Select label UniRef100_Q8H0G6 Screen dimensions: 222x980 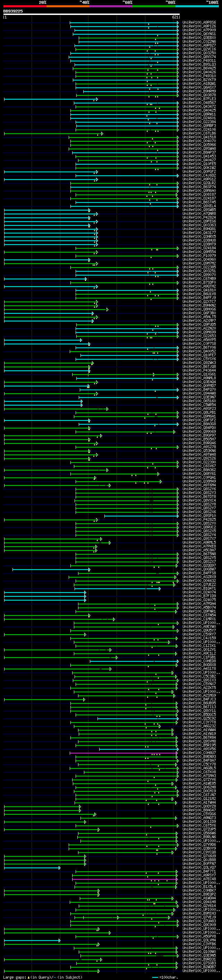point(199,309)
